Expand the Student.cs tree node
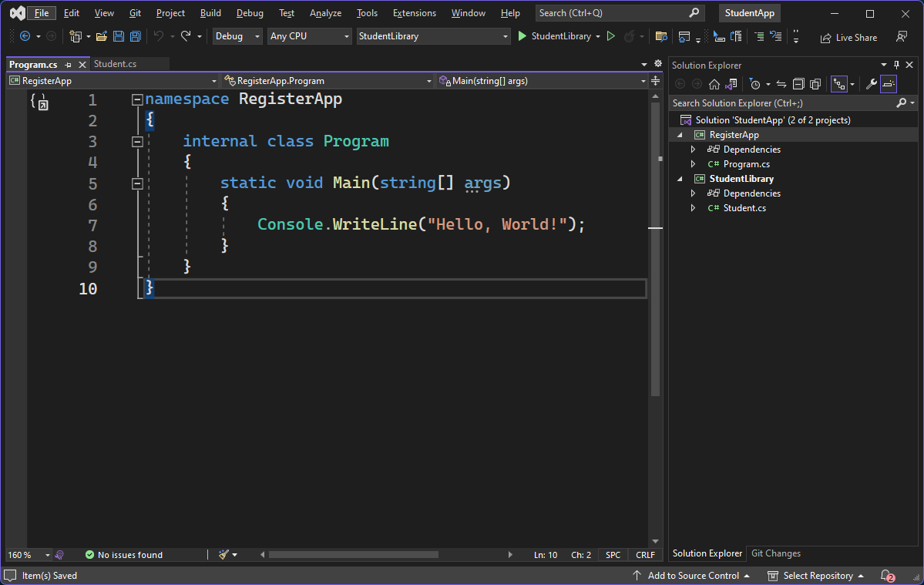Image resolution: width=924 pixels, height=585 pixels. (x=694, y=208)
